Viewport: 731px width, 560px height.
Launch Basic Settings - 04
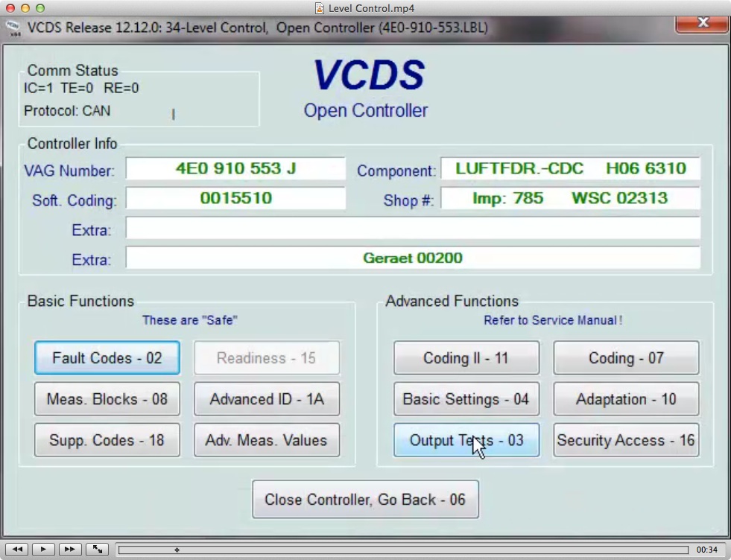pos(466,399)
